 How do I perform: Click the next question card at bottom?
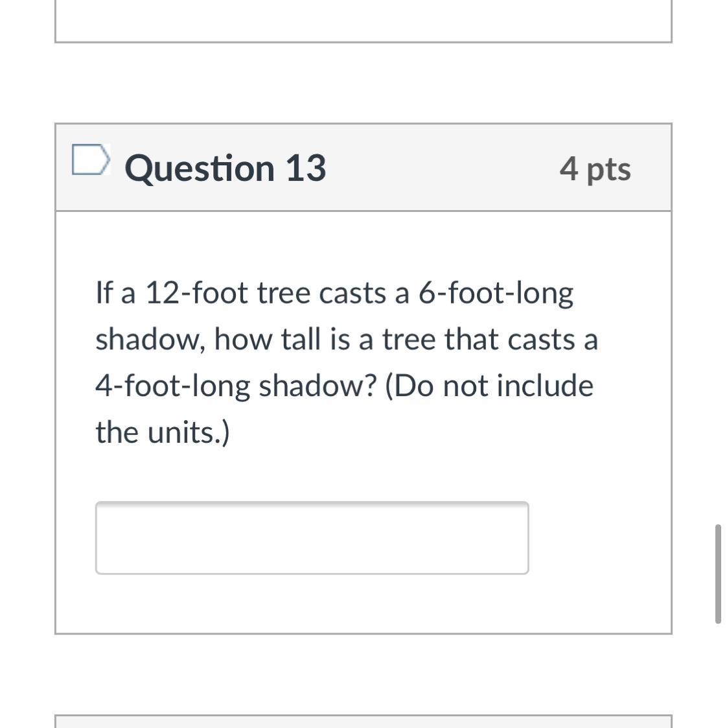(x=363, y=722)
